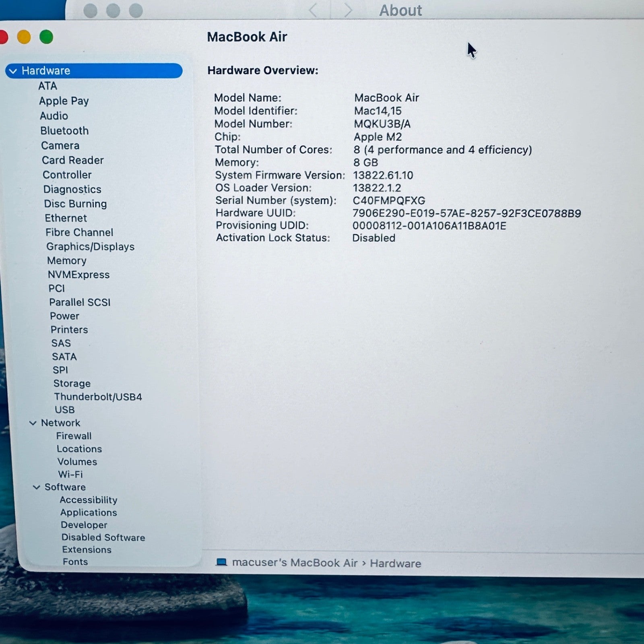644x644 pixels.
Task: Select ATA in the sidebar
Action: [x=48, y=86]
